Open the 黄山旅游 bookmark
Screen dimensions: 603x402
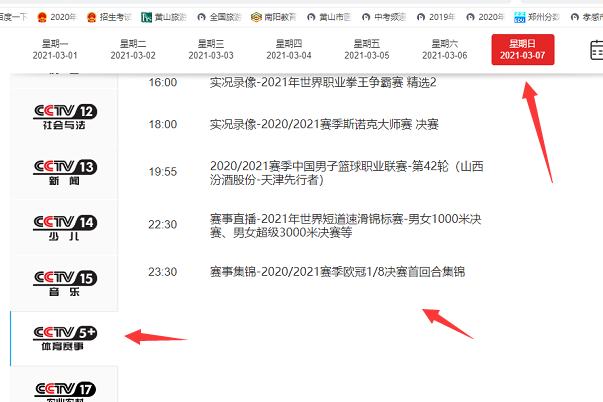[164, 17]
